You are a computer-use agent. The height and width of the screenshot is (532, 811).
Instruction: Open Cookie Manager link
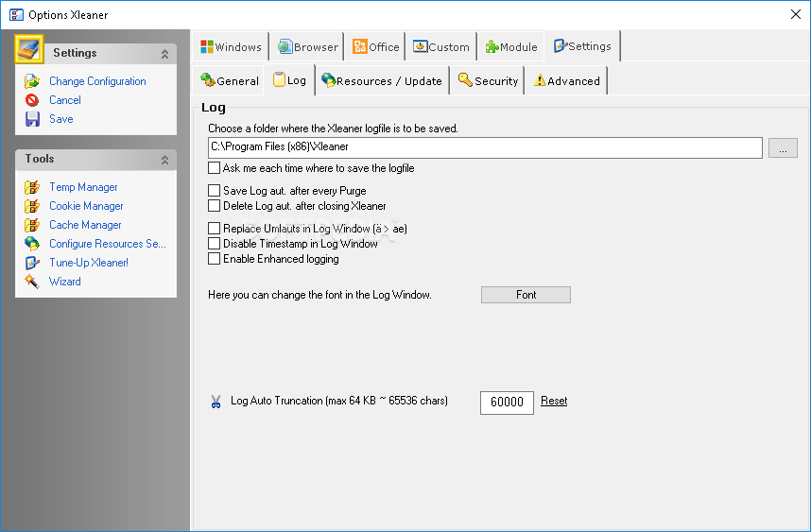[86, 206]
